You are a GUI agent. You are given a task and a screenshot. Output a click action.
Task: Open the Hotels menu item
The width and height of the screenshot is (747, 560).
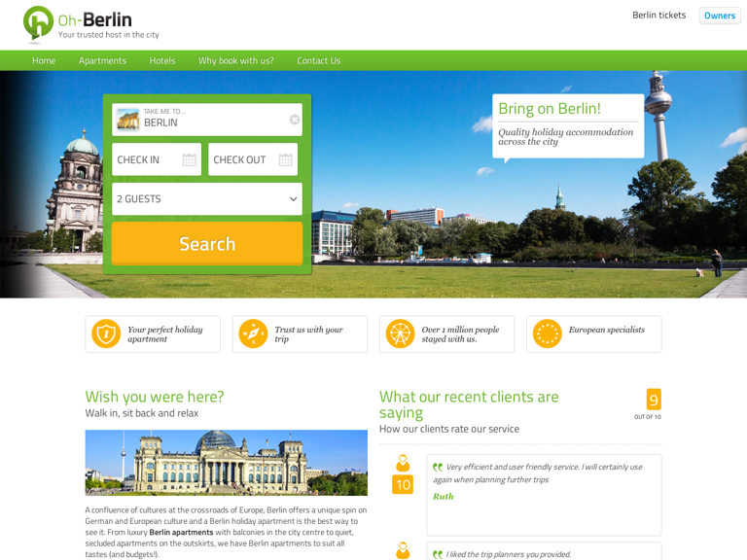pos(162,60)
